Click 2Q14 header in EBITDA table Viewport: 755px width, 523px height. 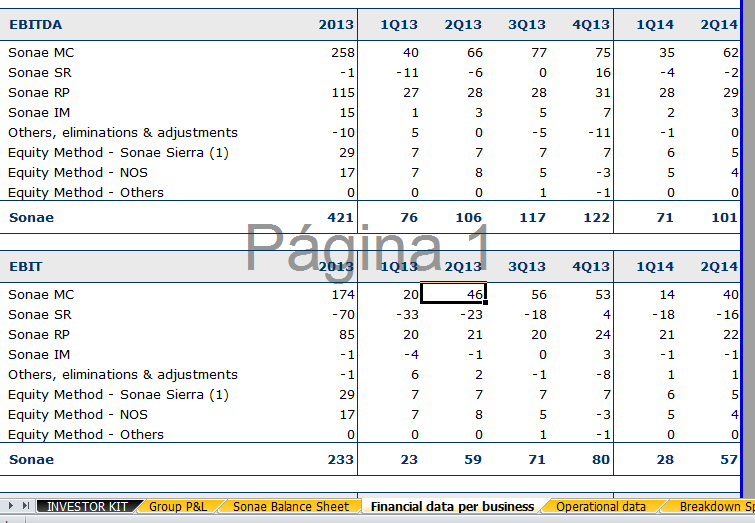pos(719,25)
